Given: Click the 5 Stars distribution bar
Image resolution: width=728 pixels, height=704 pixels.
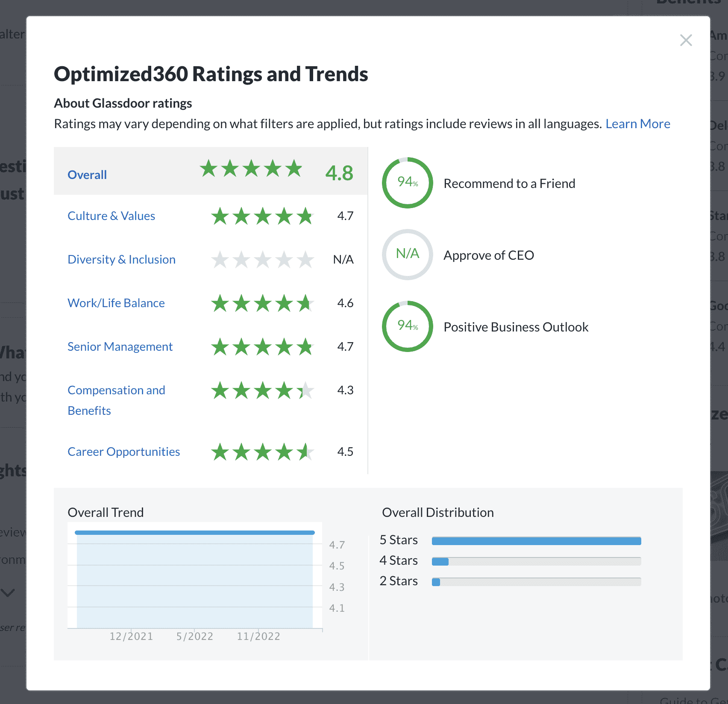Looking at the screenshot, I should [x=536, y=541].
